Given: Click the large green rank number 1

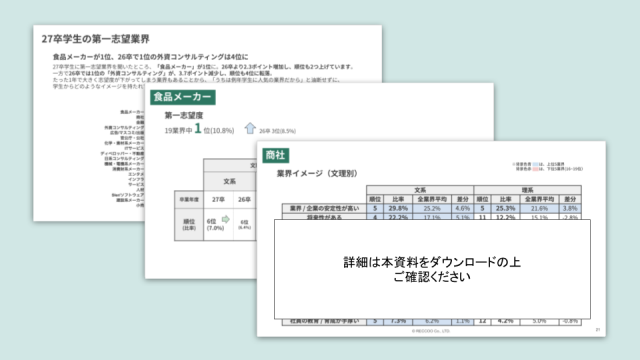Looking at the screenshot, I should (198, 129).
